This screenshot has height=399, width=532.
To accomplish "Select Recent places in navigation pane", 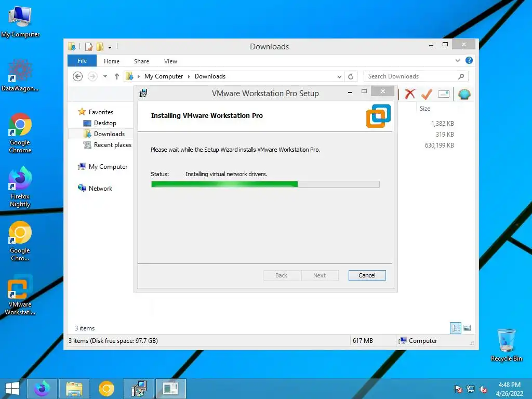I will point(112,145).
